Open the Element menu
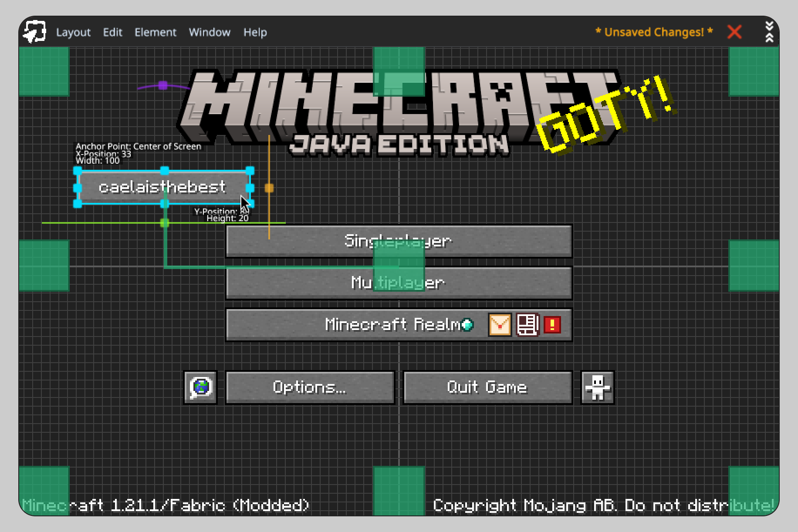 [x=156, y=32]
